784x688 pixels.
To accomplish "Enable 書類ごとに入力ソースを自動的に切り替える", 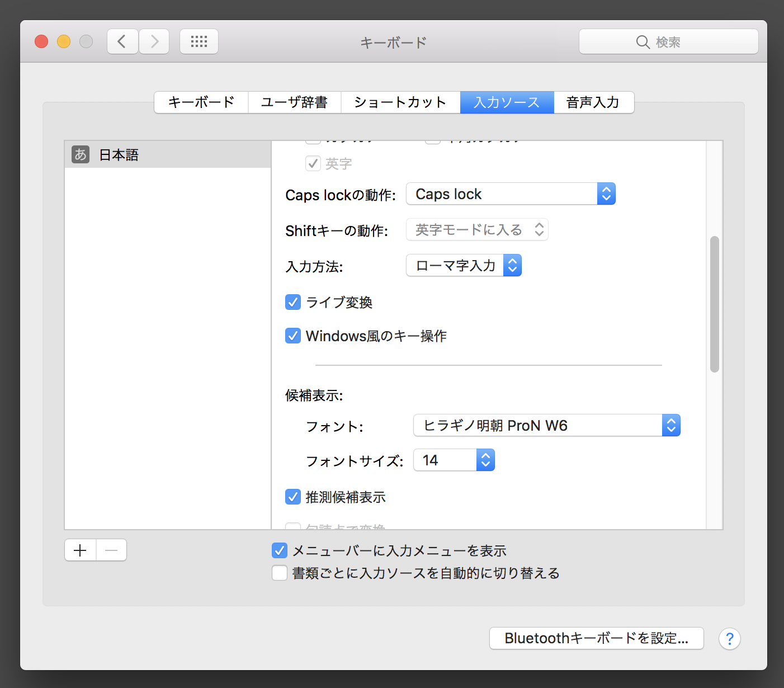I will [x=279, y=572].
